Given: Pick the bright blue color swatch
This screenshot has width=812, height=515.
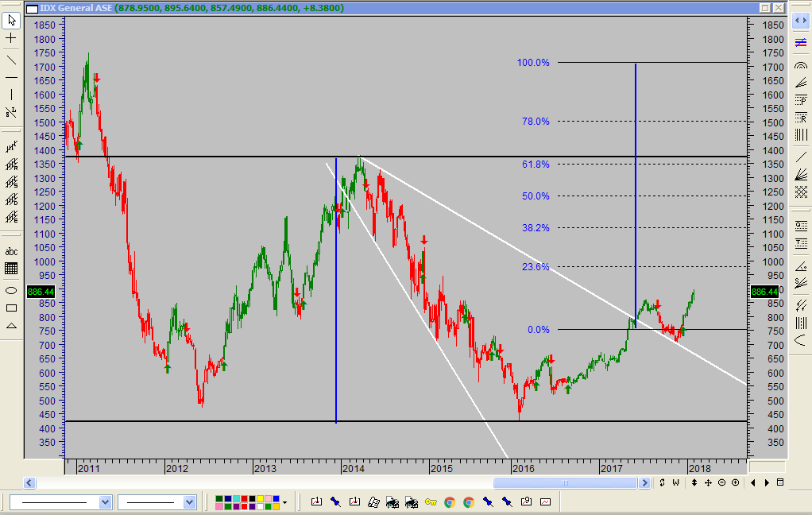Looking at the screenshot, I should pos(276,499).
